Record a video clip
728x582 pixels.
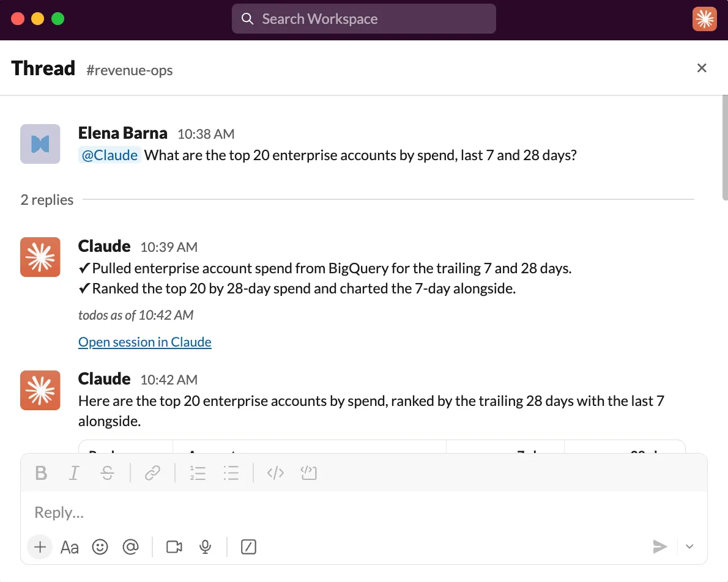[x=174, y=547]
